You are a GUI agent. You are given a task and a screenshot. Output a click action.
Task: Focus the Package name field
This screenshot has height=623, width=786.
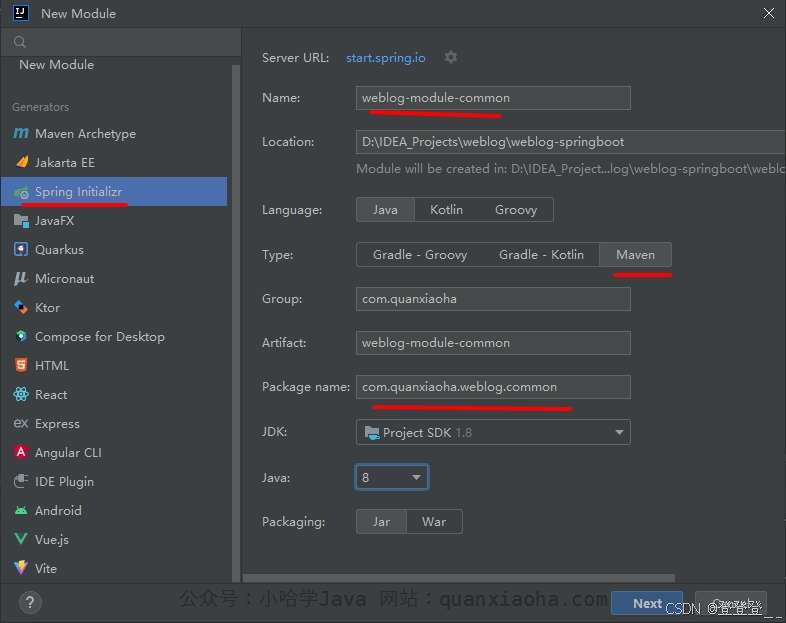point(493,387)
